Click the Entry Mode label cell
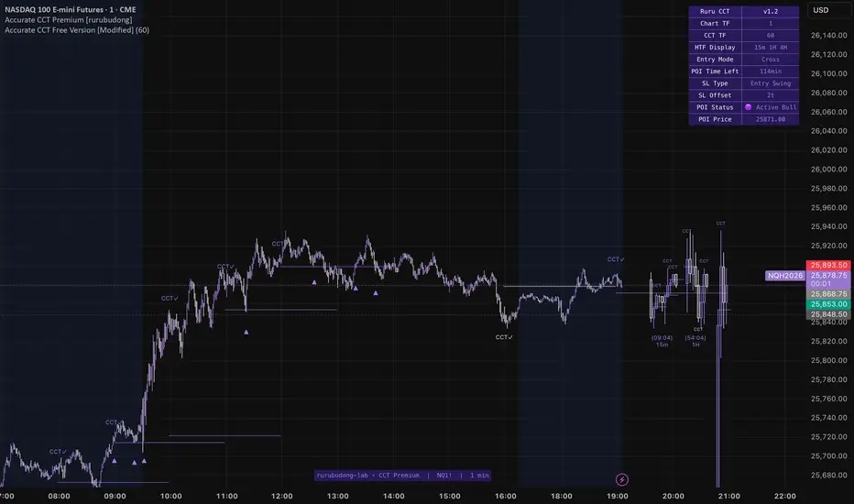Viewport: 854px width, 504px height. pos(715,60)
